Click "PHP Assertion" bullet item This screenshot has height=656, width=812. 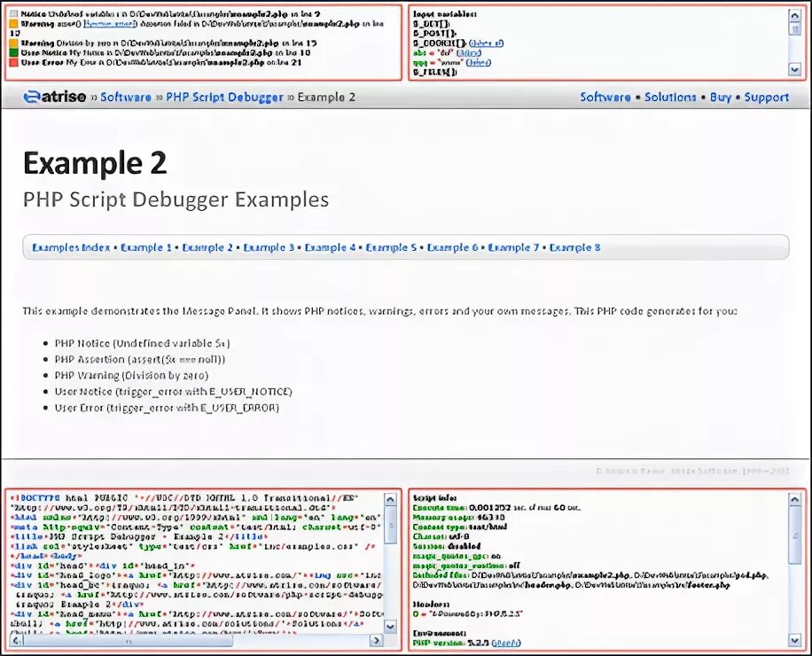pos(140,359)
